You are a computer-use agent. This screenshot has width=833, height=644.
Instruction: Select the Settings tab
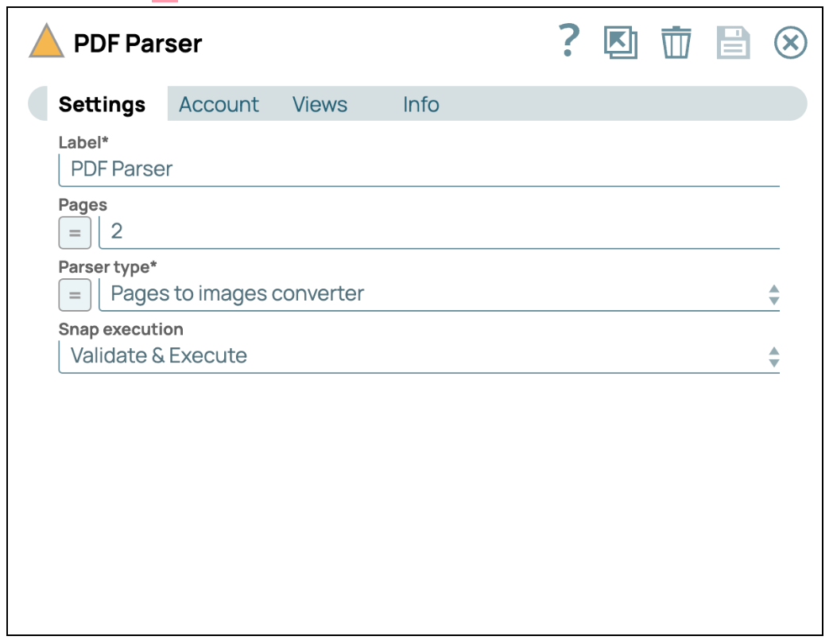[102, 105]
